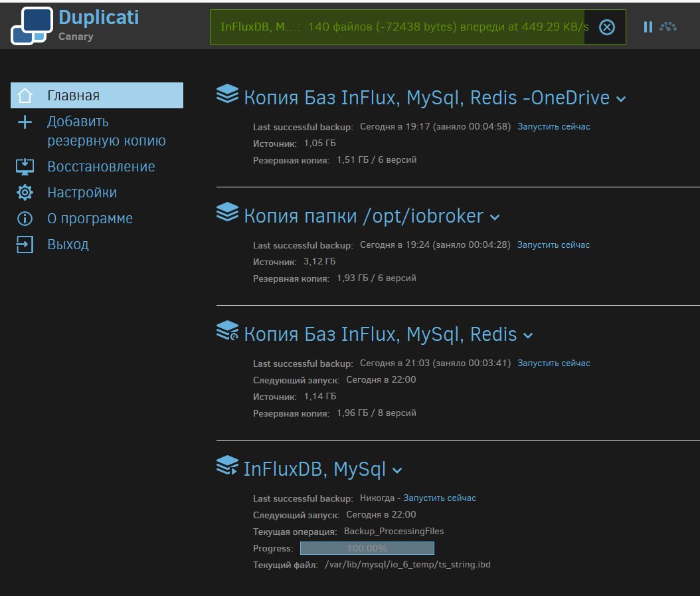
Task: Click text Сегодня в 19:17 (заняло 00:04:58)
Action: click(x=435, y=127)
